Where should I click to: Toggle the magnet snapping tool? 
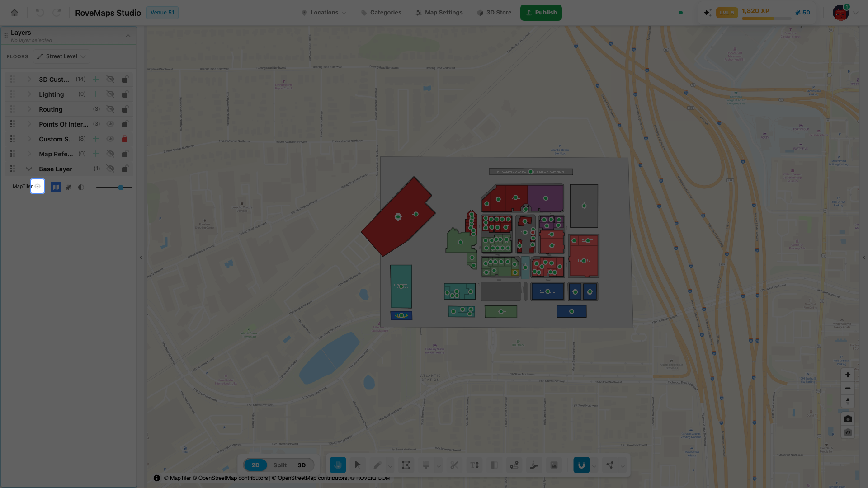pyautogui.click(x=581, y=465)
